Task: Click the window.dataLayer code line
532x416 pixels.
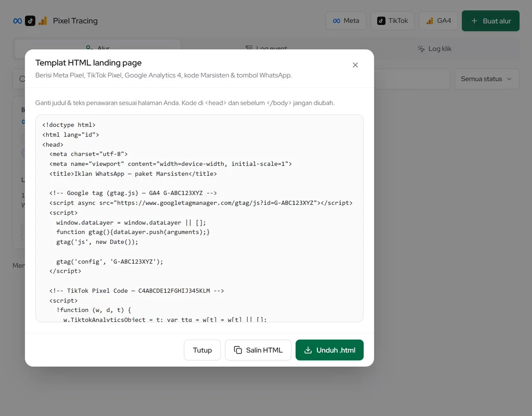Action: 131,223
